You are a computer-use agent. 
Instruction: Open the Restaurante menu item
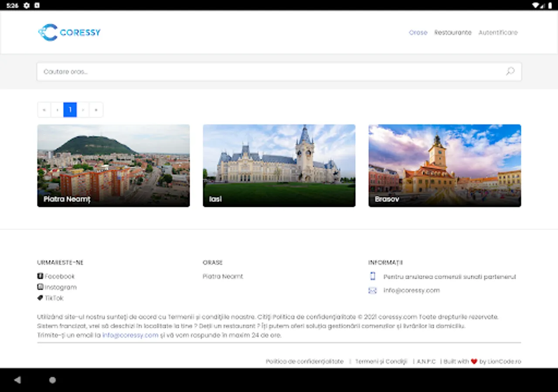(x=453, y=33)
